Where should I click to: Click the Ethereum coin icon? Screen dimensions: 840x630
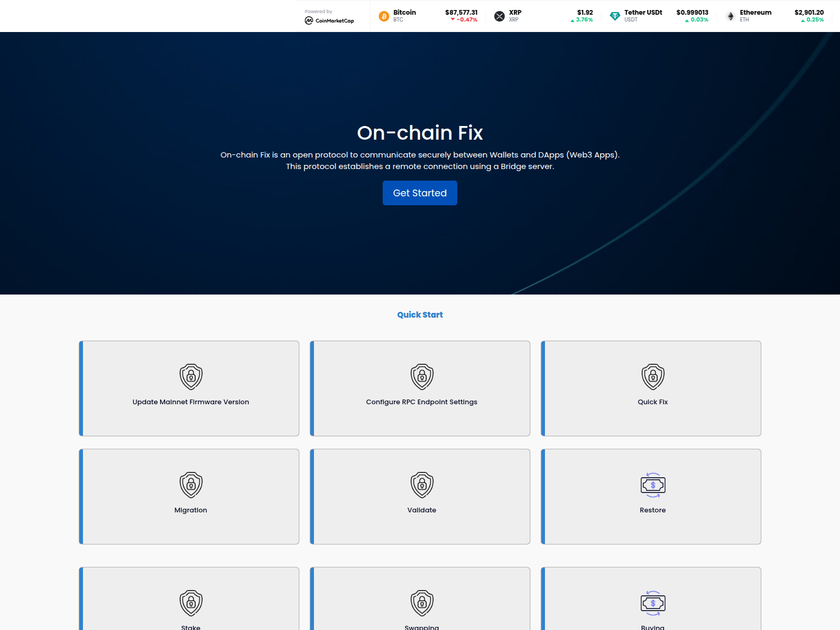(730, 16)
